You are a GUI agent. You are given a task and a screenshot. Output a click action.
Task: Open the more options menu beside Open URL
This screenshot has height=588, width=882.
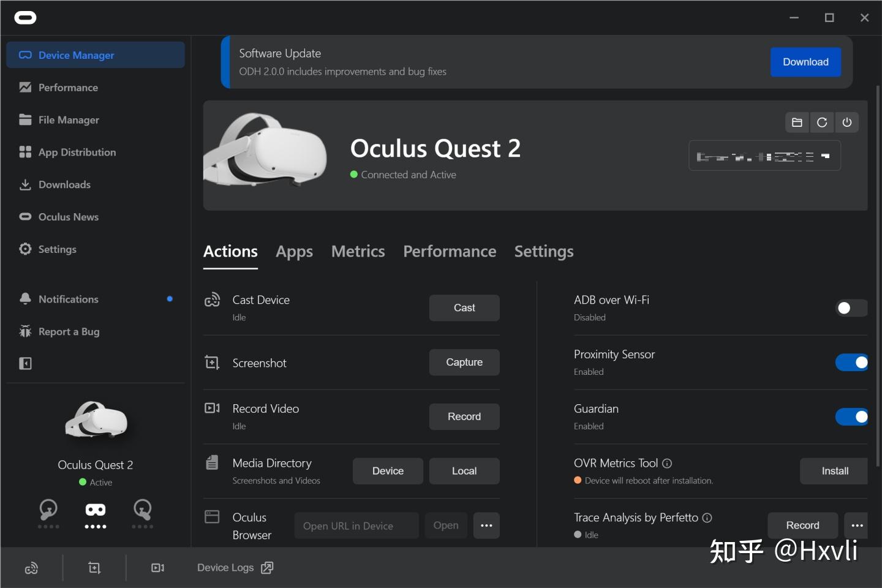(486, 526)
